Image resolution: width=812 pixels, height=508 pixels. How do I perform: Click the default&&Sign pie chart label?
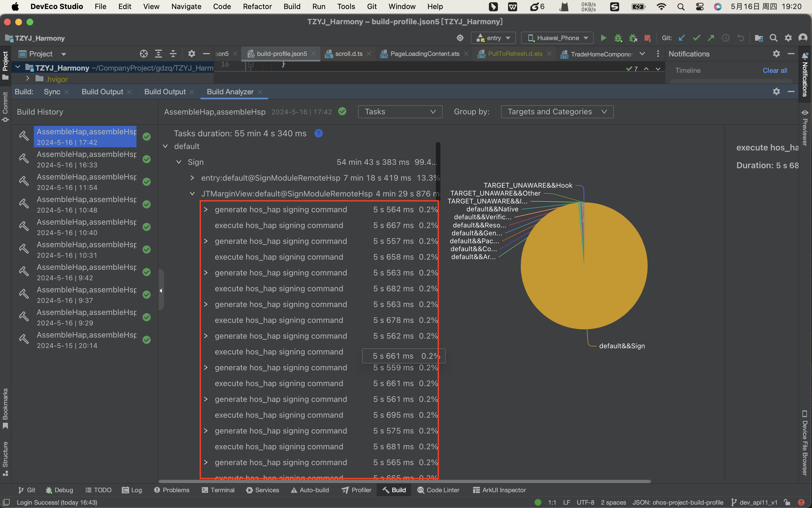[x=622, y=346]
